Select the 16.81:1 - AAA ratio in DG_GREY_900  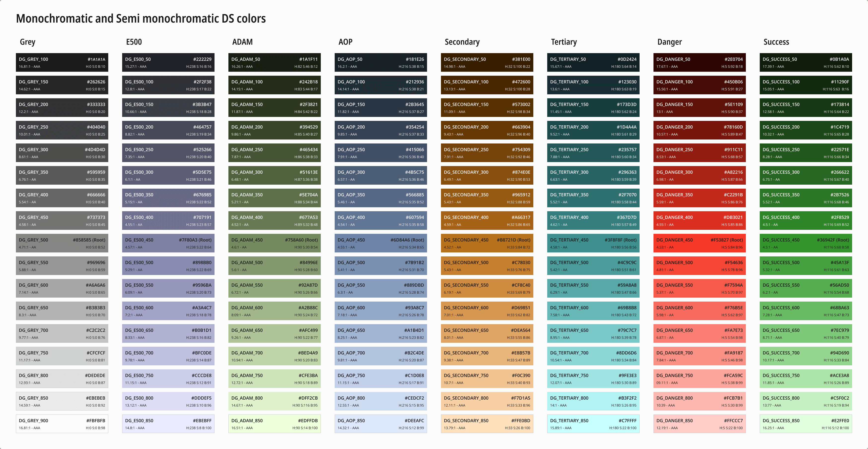pyautogui.click(x=29, y=428)
